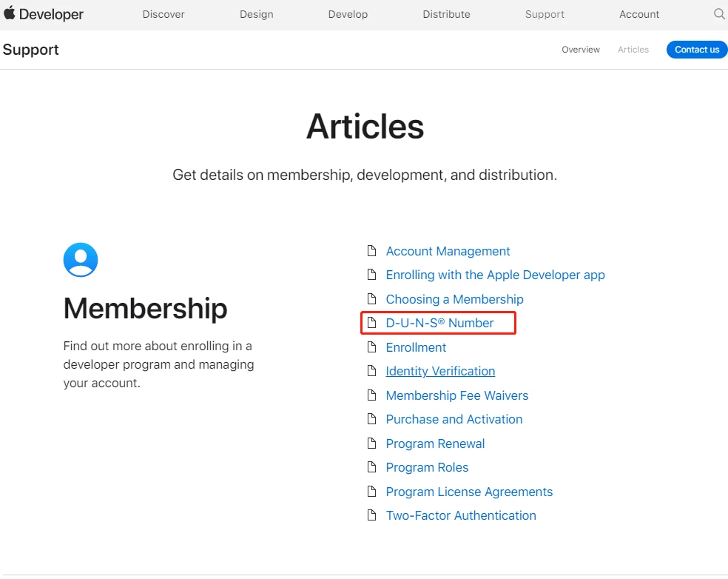Screen dimensions: 728x579
Task: Switch to the Overview tab
Action: [581, 50]
